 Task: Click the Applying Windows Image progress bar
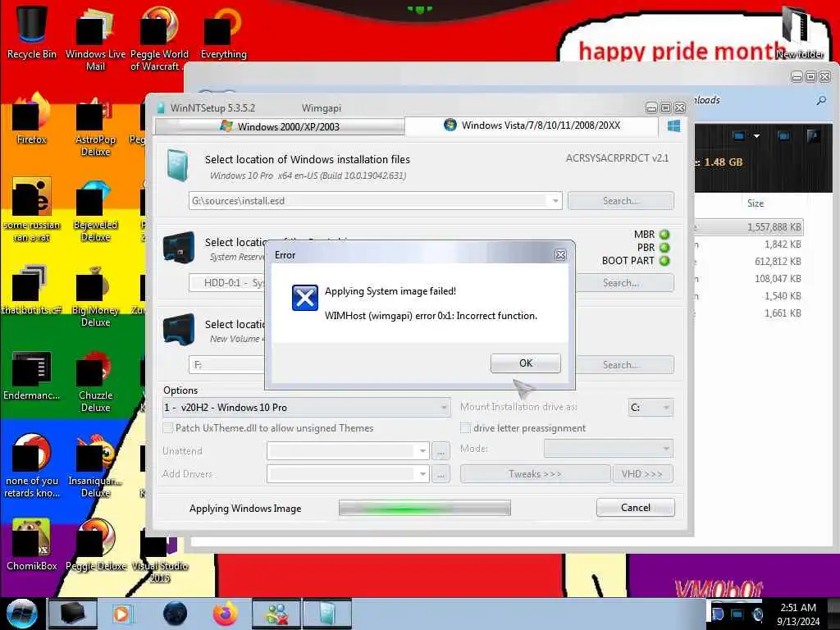click(424, 508)
